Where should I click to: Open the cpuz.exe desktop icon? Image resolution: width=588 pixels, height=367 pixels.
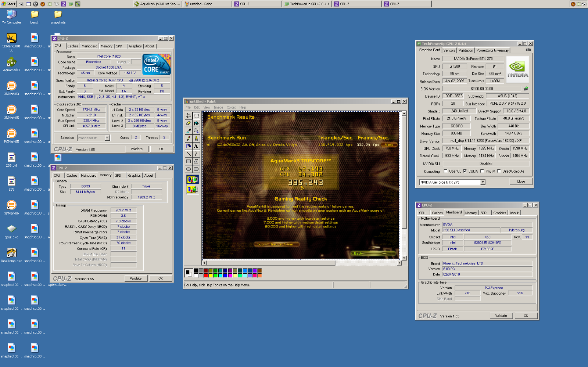coord(11,231)
